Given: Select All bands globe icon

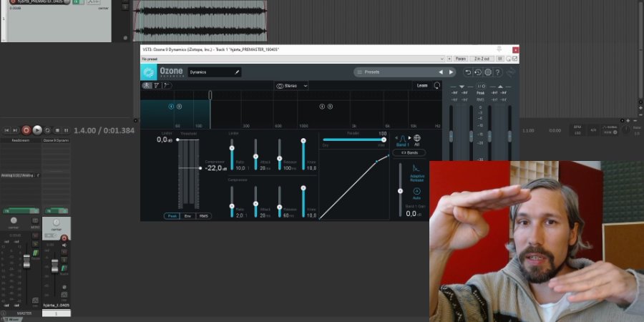Looking at the screenshot, I should (x=417, y=140).
